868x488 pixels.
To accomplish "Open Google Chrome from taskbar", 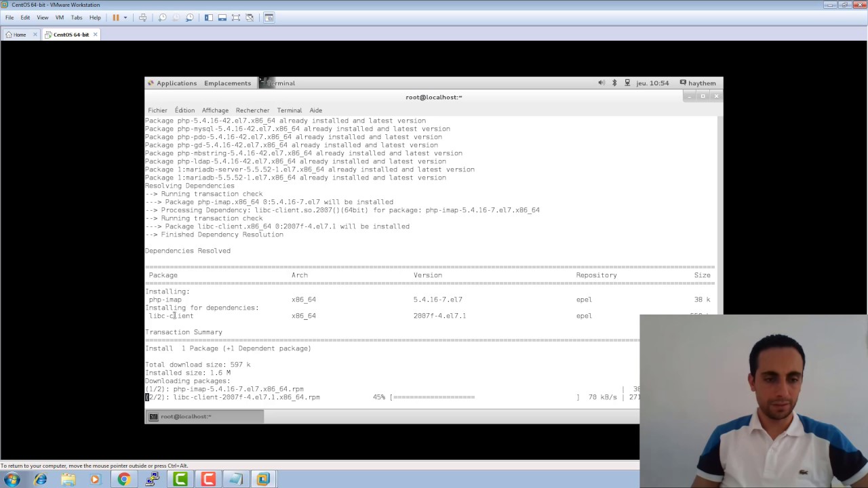I will pyautogui.click(x=123, y=479).
